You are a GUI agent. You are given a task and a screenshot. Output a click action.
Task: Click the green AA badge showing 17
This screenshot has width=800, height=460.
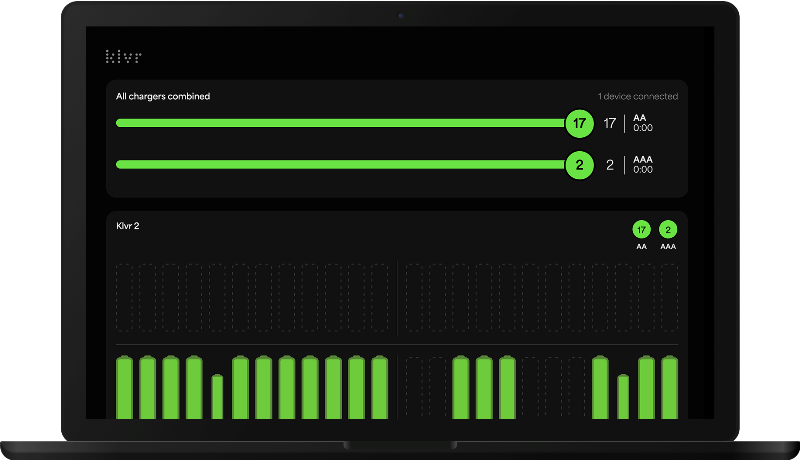[641, 229]
